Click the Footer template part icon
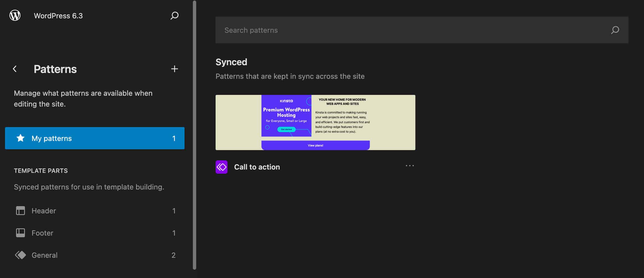This screenshot has width=644, height=278. click(20, 232)
